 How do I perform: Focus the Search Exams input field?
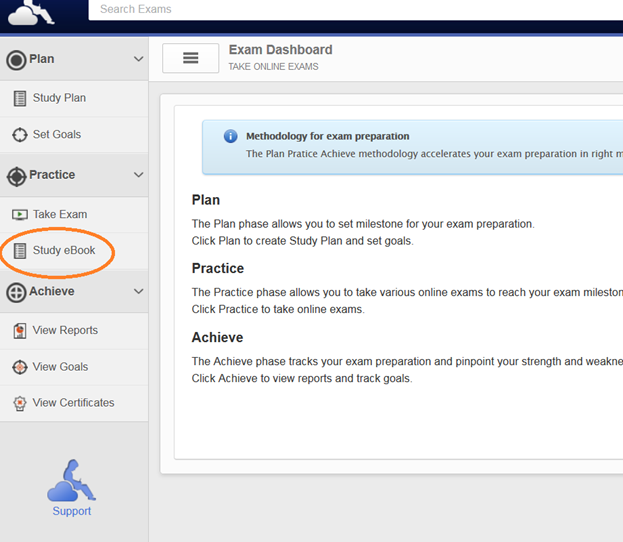point(356,10)
